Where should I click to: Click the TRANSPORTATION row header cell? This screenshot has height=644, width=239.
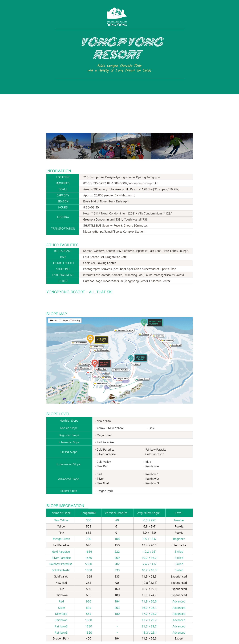point(63,228)
